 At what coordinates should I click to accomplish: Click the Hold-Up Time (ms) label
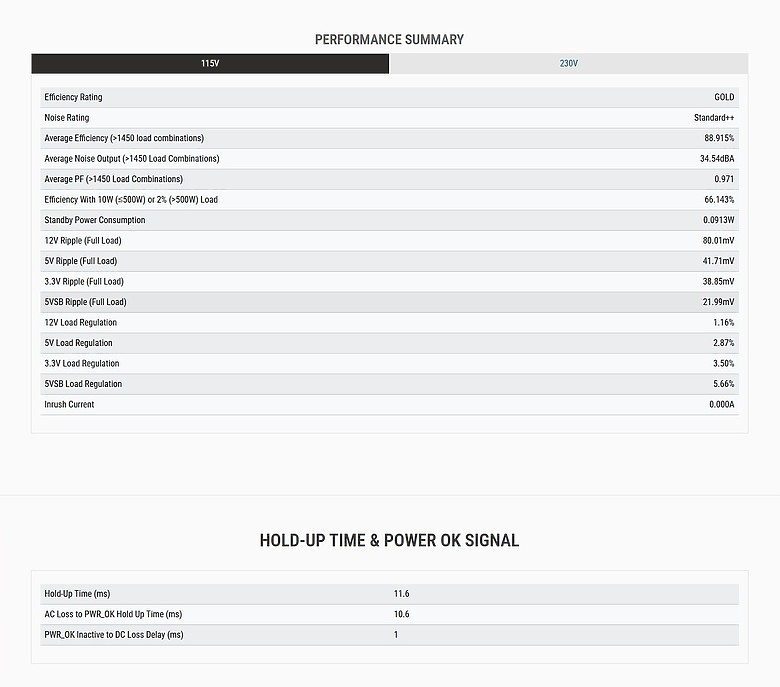point(77,593)
